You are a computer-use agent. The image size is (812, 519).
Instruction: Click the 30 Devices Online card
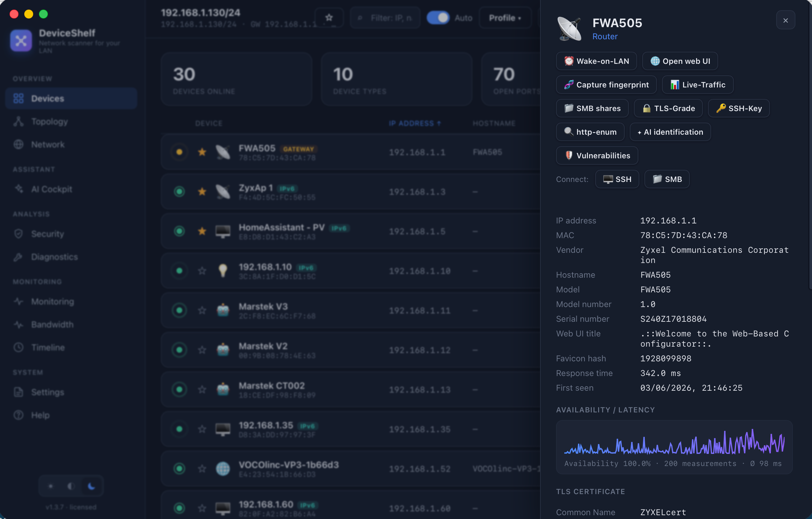point(237,79)
